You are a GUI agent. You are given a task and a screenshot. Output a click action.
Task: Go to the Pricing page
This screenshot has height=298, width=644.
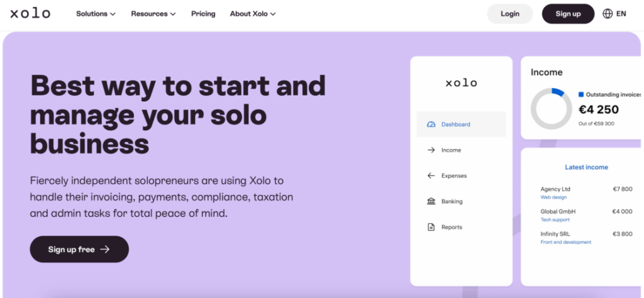[x=203, y=14]
